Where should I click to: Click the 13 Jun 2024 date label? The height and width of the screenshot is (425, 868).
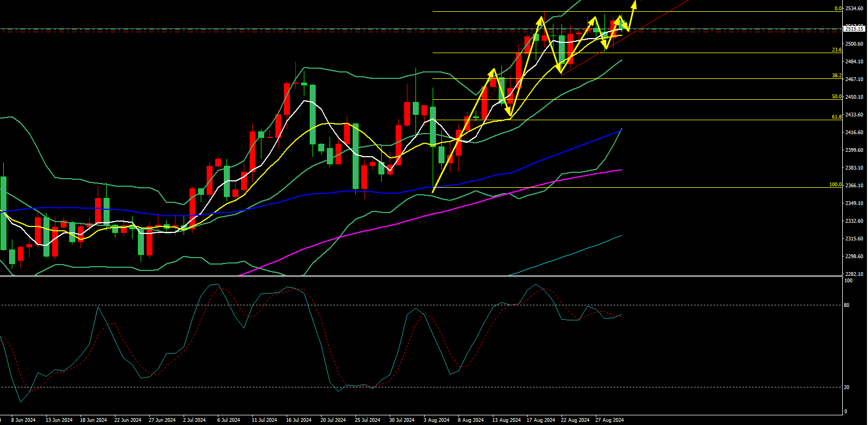coord(59,420)
